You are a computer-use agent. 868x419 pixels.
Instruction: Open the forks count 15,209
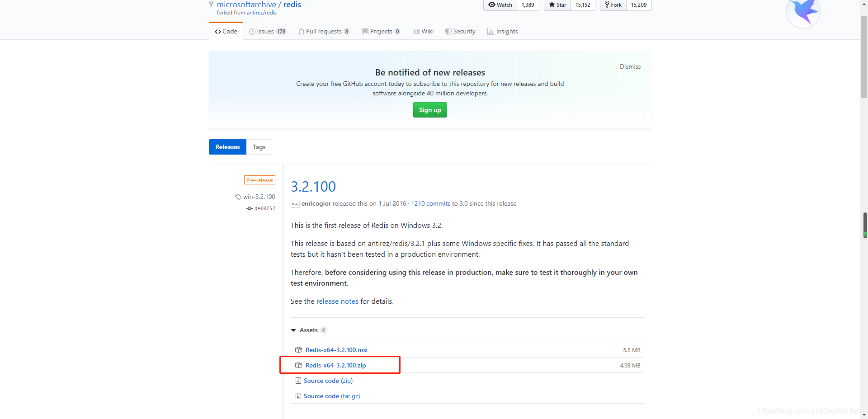(x=639, y=5)
